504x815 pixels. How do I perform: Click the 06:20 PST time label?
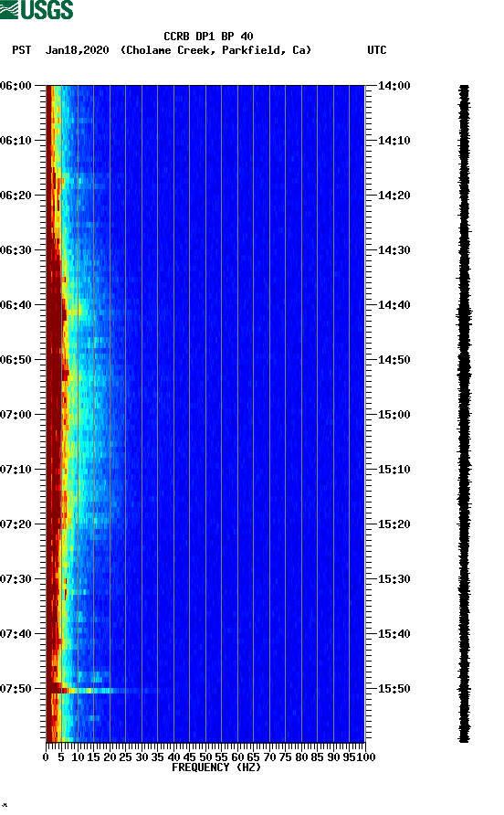pos(16,196)
